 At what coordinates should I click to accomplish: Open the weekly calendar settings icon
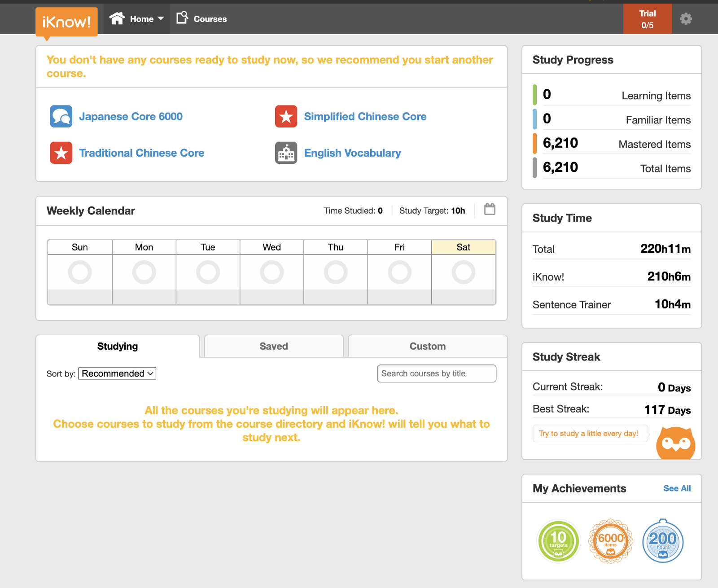click(x=490, y=209)
